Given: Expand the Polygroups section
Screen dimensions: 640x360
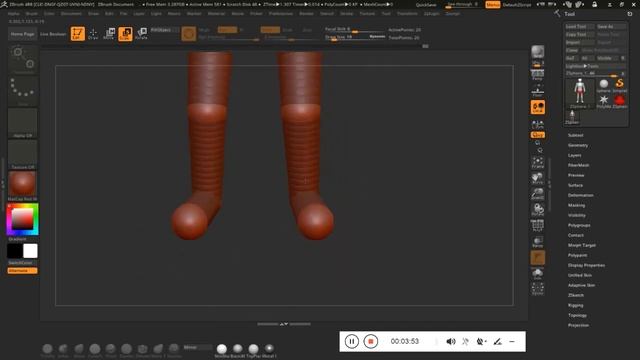Looking at the screenshot, I should (x=579, y=225).
